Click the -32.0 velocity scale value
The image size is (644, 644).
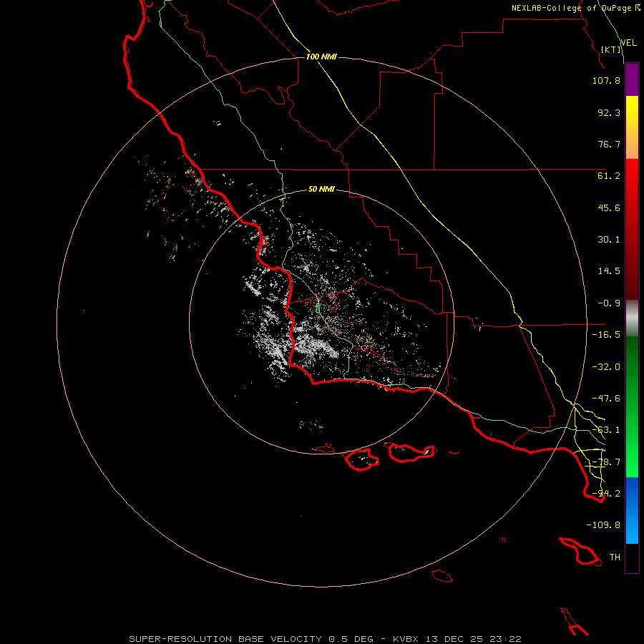coord(606,367)
